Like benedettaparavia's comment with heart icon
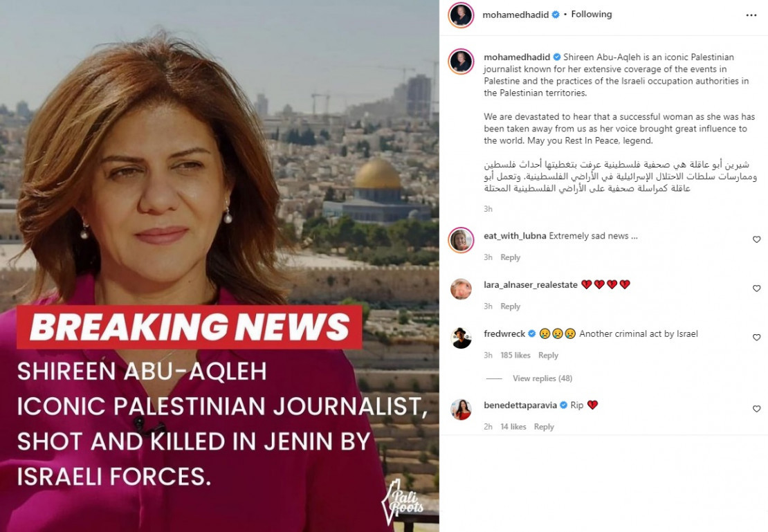 coord(756,409)
